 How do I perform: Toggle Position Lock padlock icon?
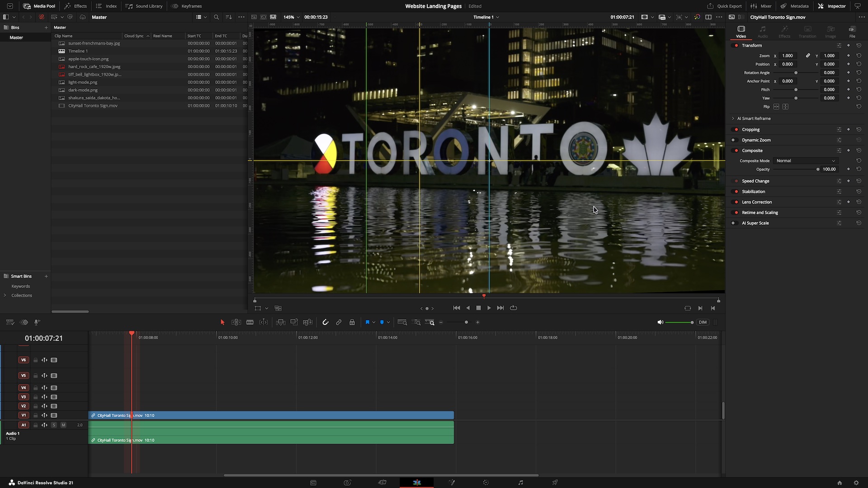(x=352, y=322)
